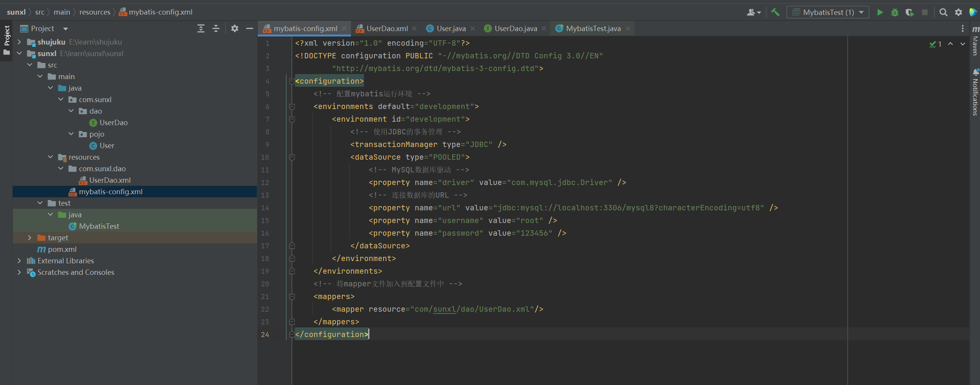
Task: Collapse the test folder
Action: click(40, 203)
